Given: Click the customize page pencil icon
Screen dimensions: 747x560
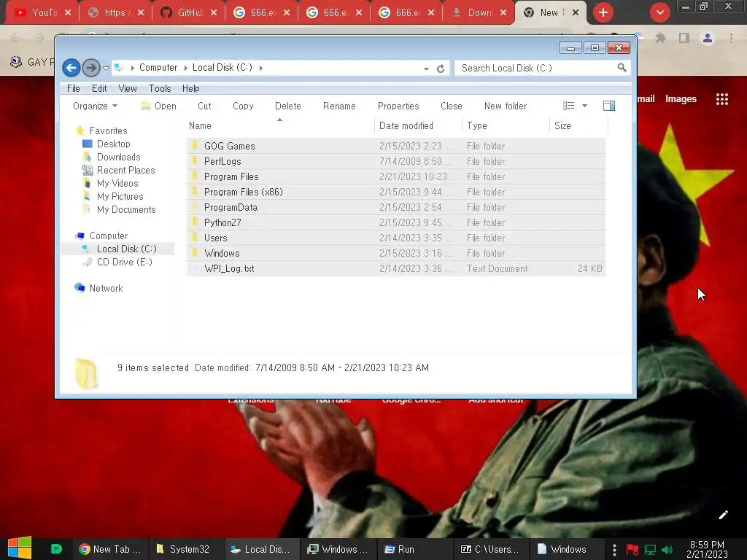Looking at the screenshot, I should (723, 515).
